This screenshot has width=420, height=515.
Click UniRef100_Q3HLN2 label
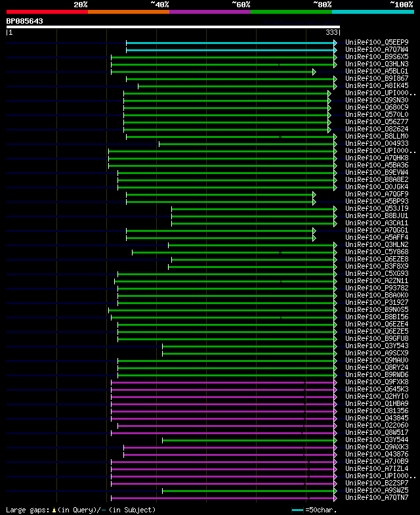[377, 244]
